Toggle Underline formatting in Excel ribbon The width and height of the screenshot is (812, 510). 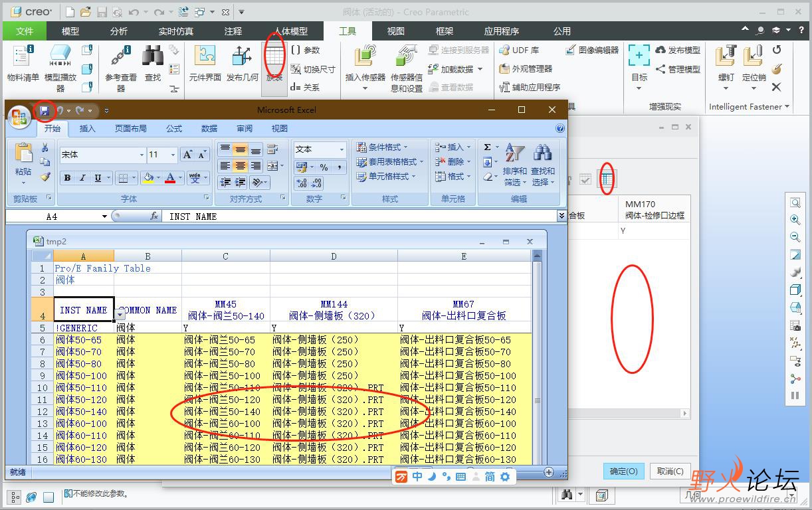click(x=98, y=178)
